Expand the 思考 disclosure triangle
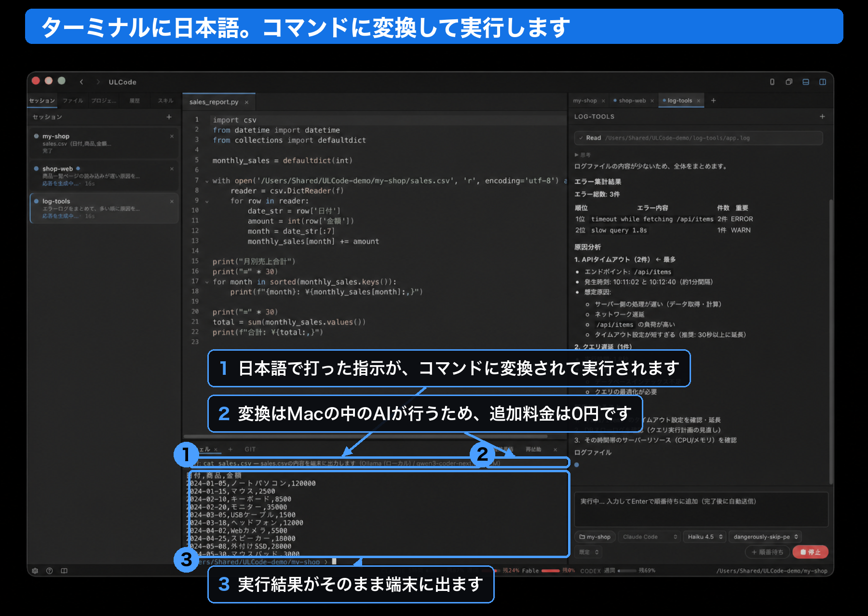The height and width of the screenshot is (616, 868). tap(576, 155)
